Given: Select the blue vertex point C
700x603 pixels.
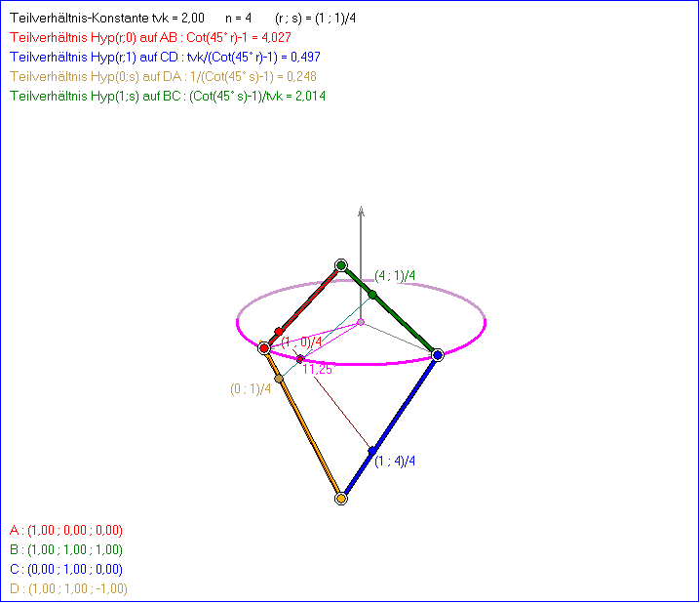Looking at the screenshot, I should click(x=438, y=355).
